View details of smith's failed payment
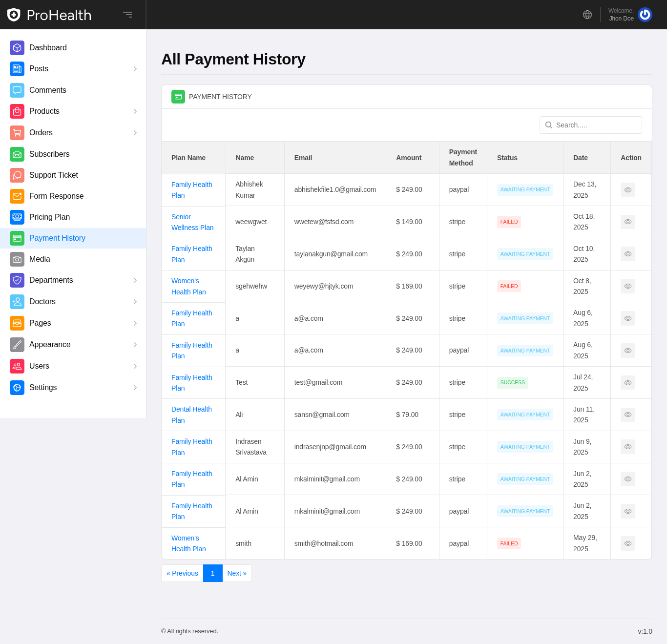Screen dimensions: 667x644 tap(627, 543)
